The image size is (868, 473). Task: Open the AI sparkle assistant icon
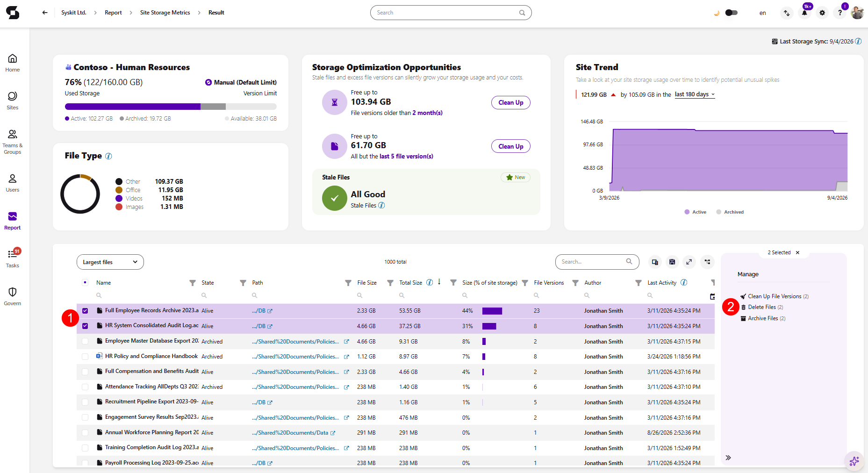854,461
